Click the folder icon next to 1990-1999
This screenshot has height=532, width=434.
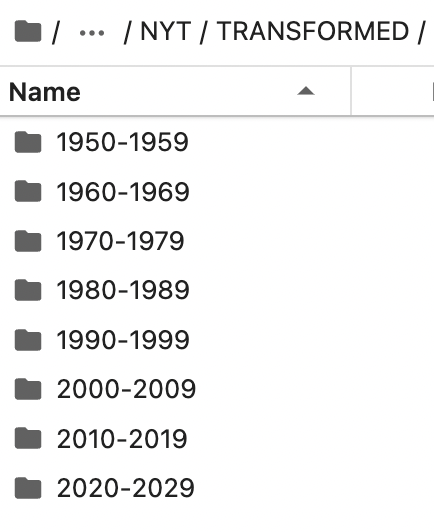click(28, 340)
